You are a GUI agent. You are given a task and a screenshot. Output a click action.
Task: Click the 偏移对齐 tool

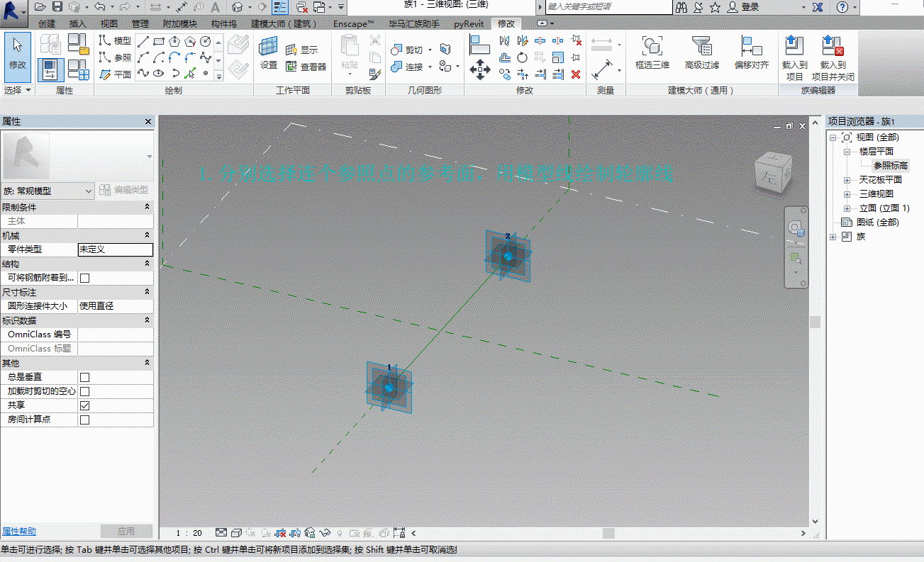coord(752,52)
